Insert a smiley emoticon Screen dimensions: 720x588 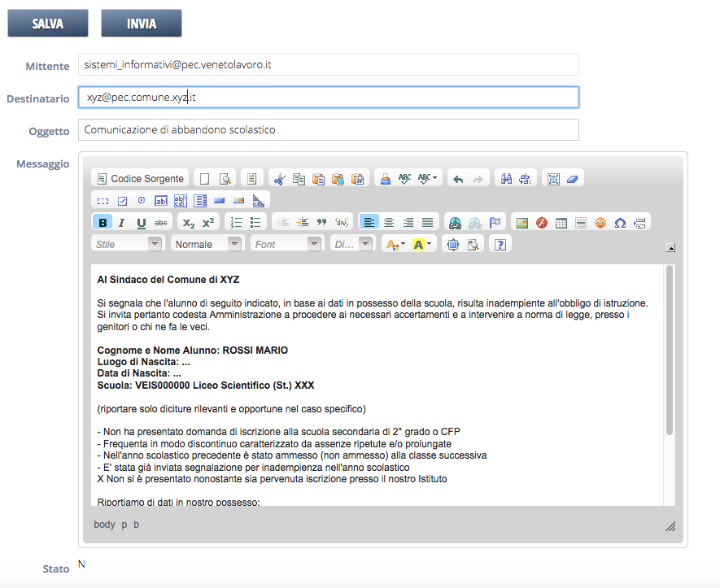600,222
